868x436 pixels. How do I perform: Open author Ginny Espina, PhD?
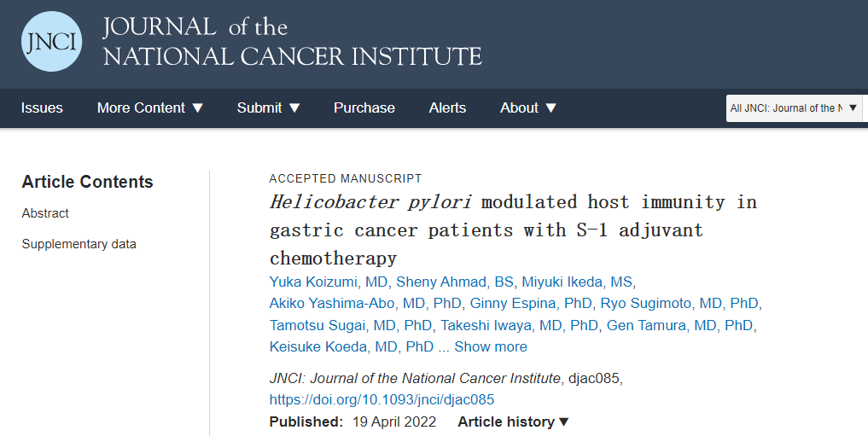(531, 303)
